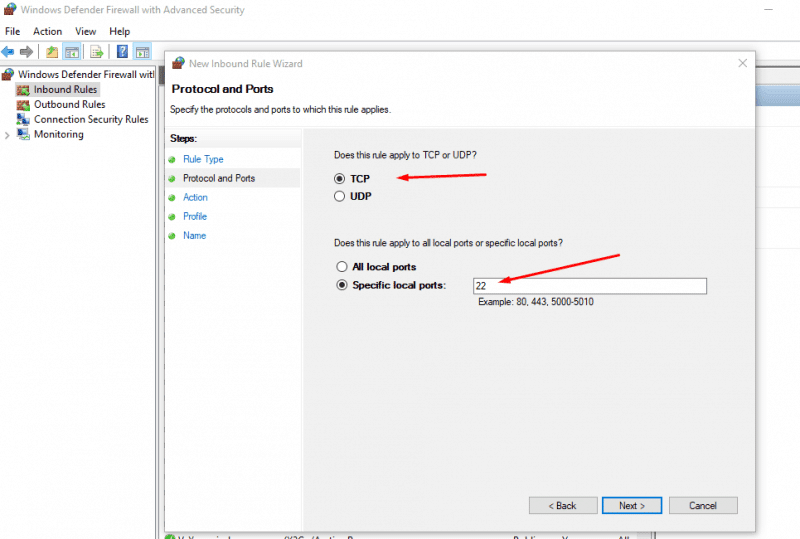This screenshot has width=800, height=539.
Task: Click the 'Does this rule apply to TCP or UDP?' text
Action: [405, 155]
